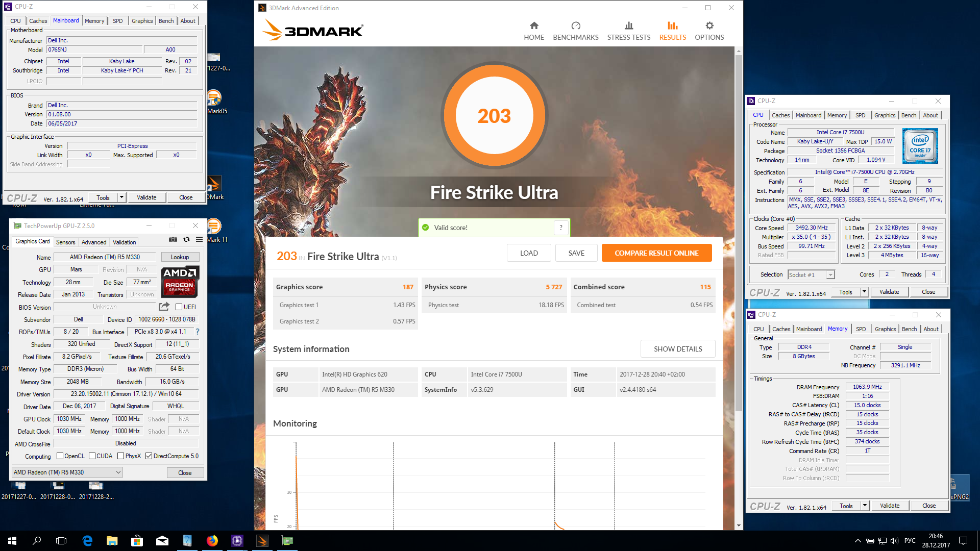Expand Tools dropdown arrow in Memory CPU-Z window
This screenshot has width=980, height=551.
coord(865,506)
